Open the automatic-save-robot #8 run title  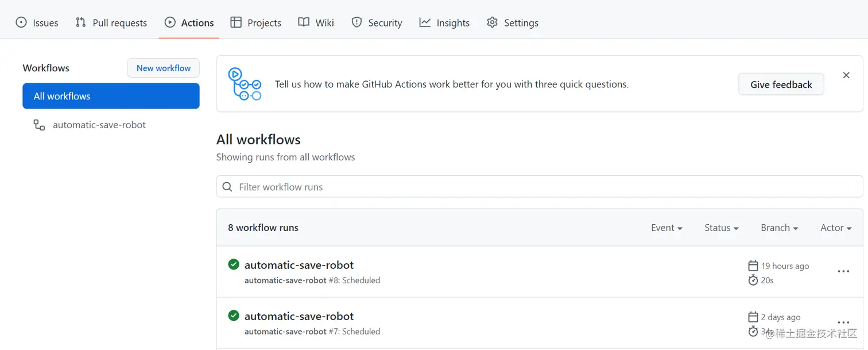click(x=299, y=265)
